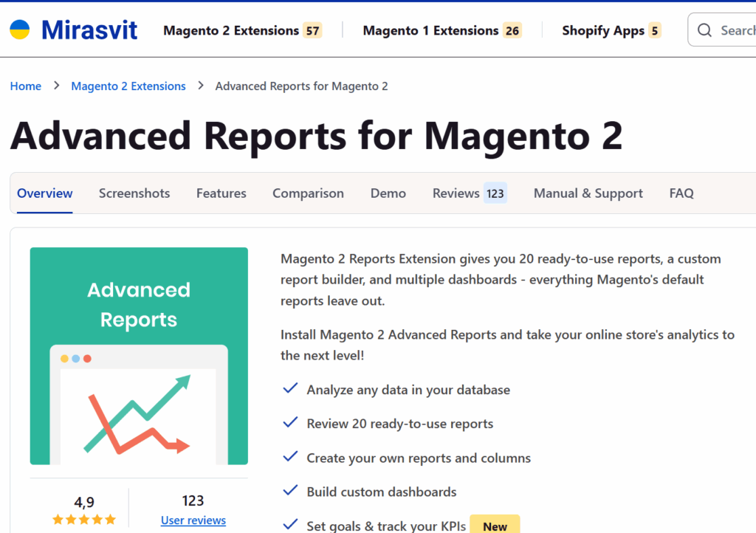
Task: Click the 57 badge beside Magento 2 Extensions
Action: pyautogui.click(x=312, y=31)
